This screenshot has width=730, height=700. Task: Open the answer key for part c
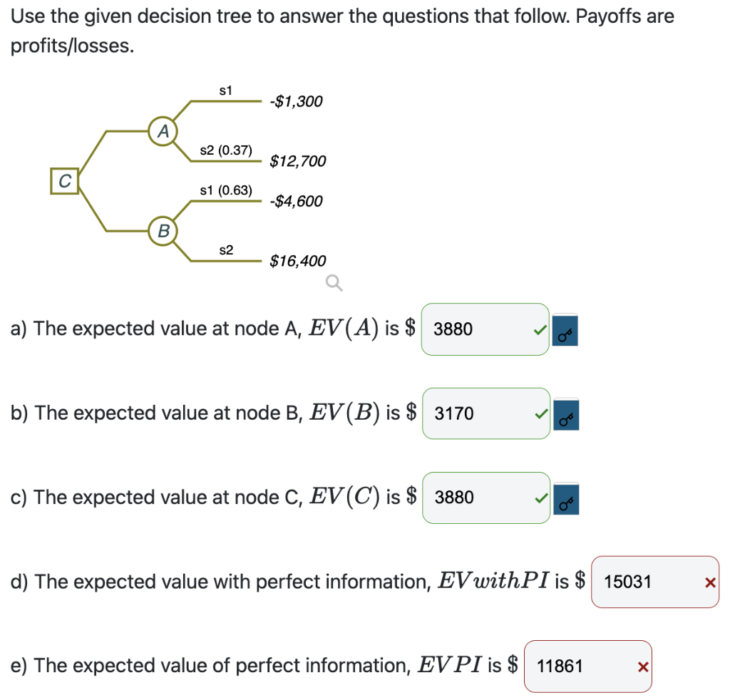point(565,499)
